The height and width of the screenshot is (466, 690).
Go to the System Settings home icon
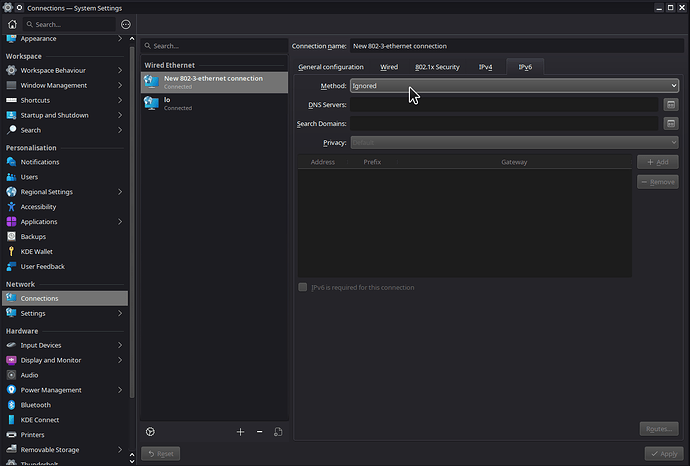(x=12, y=24)
